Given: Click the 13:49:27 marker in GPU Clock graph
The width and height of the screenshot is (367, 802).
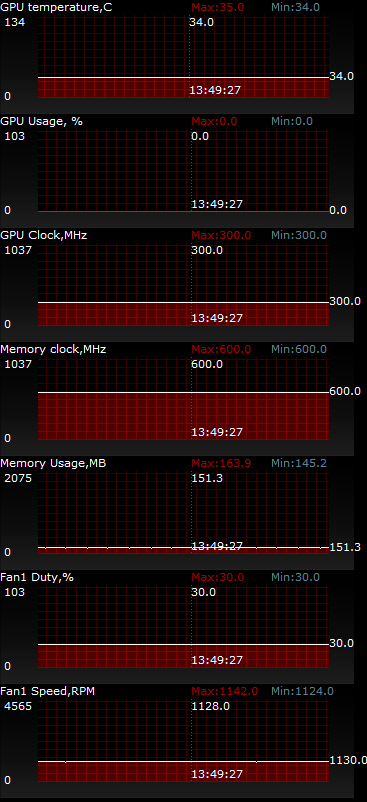Looking at the screenshot, I should tap(217, 318).
